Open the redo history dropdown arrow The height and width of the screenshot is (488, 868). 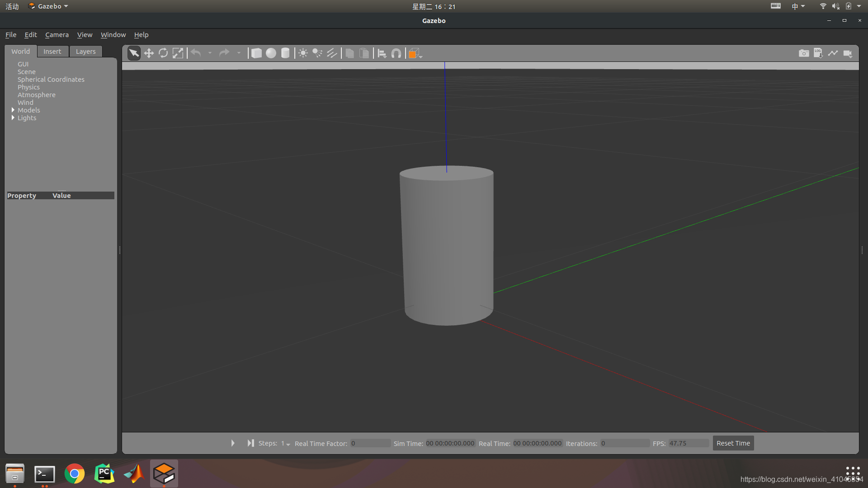pos(239,53)
